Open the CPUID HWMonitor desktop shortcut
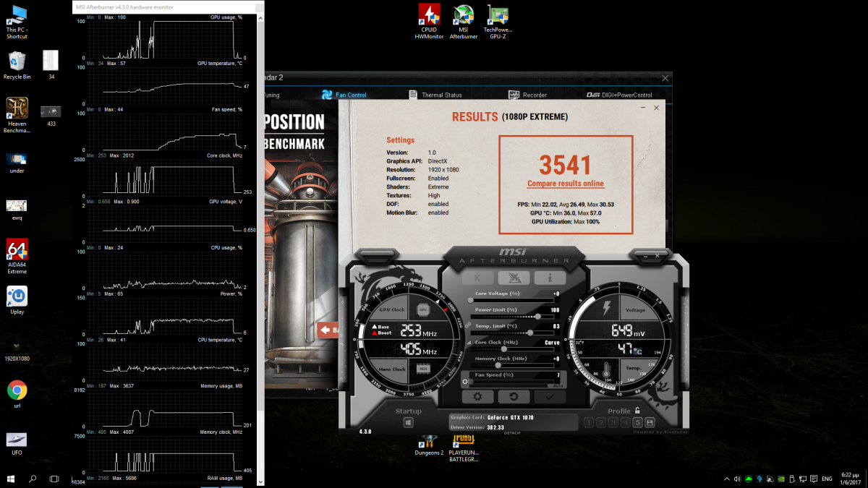This screenshot has width=868, height=488. click(429, 22)
